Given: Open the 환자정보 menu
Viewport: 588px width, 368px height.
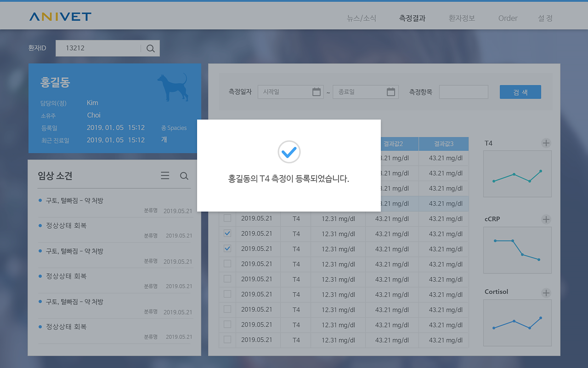Looking at the screenshot, I should tap(462, 18).
